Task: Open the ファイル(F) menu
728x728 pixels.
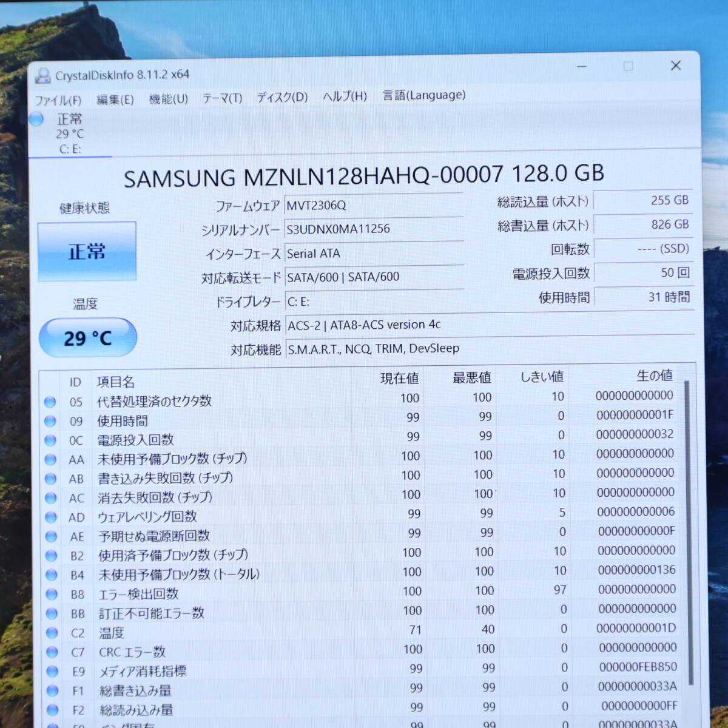Action: (58, 100)
